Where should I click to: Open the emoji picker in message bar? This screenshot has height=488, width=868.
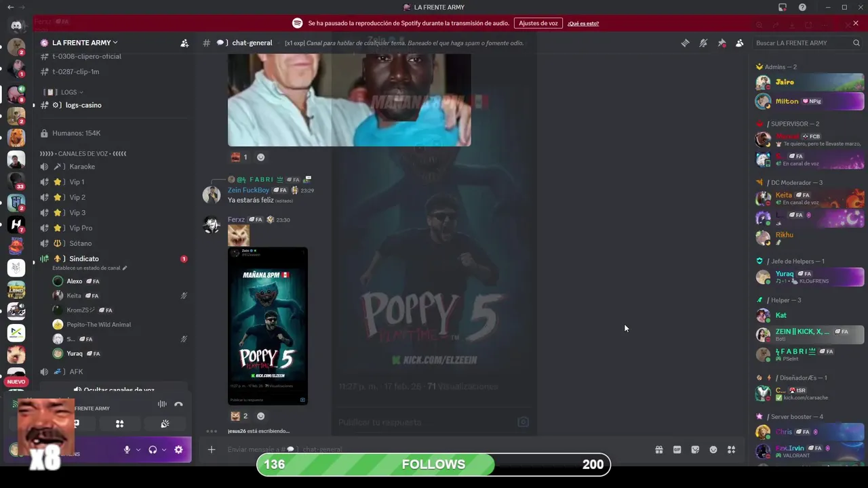(x=713, y=449)
